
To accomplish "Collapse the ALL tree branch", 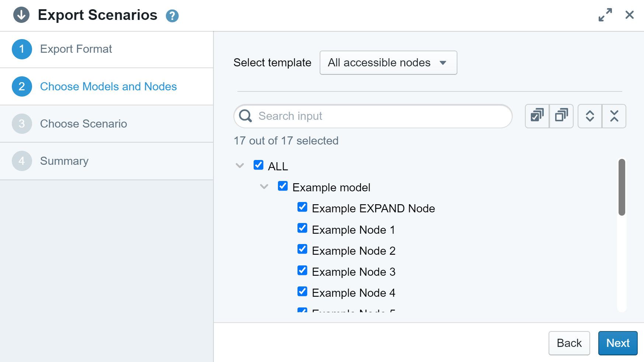I will coord(240,166).
